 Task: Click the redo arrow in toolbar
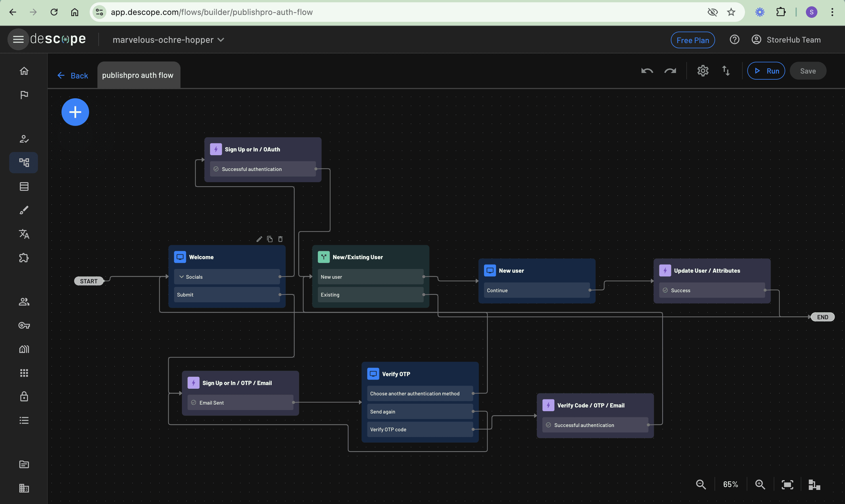tap(670, 71)
